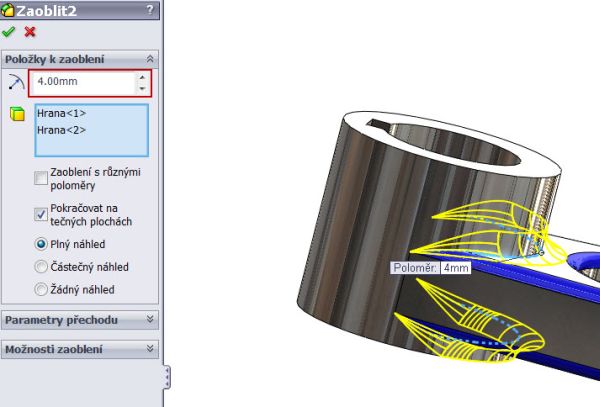Click the yellow edge selection cube icon
Viewport: 600px width, 407px height.
pyautogui.click(x=15, y=114)
